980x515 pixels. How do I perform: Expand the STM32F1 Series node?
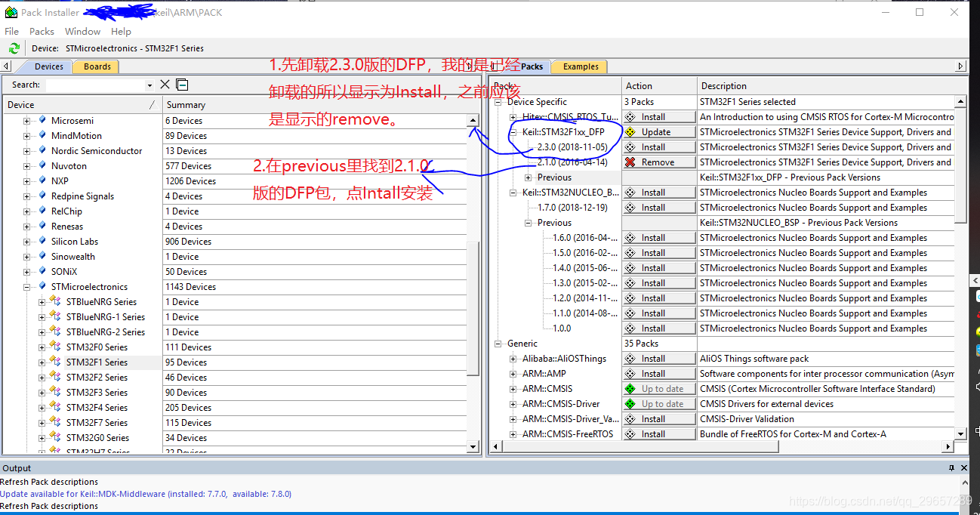(42, 362)
